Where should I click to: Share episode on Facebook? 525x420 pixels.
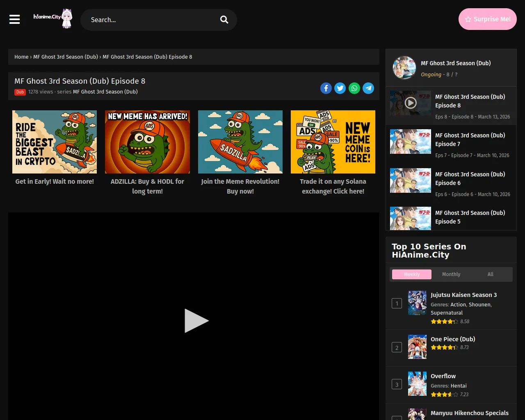pos(326,88)
